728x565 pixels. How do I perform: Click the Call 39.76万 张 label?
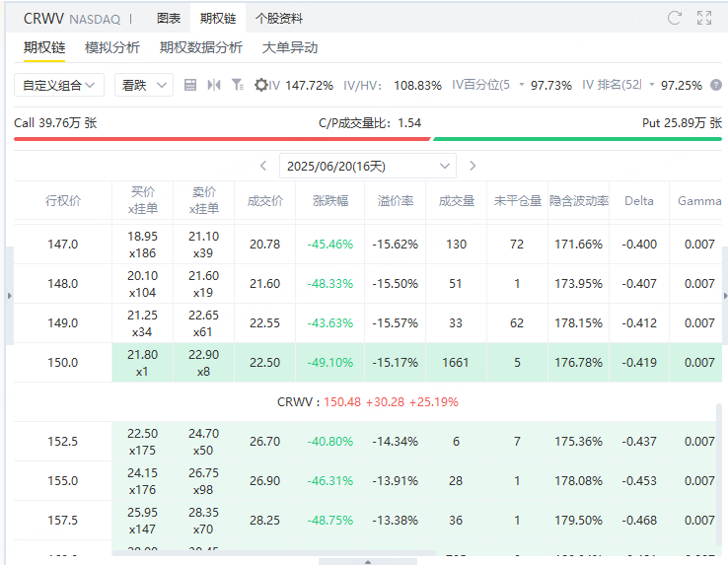[x=55, y=123]
